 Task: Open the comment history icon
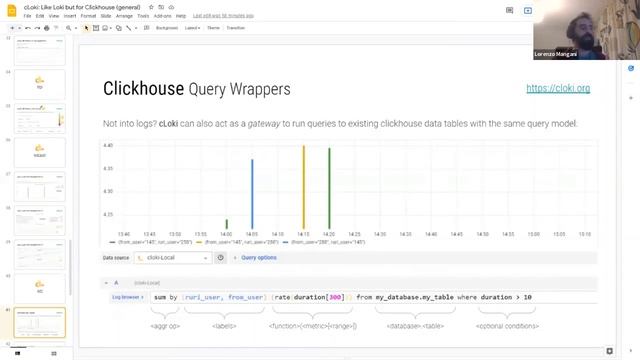click(509, 11)
